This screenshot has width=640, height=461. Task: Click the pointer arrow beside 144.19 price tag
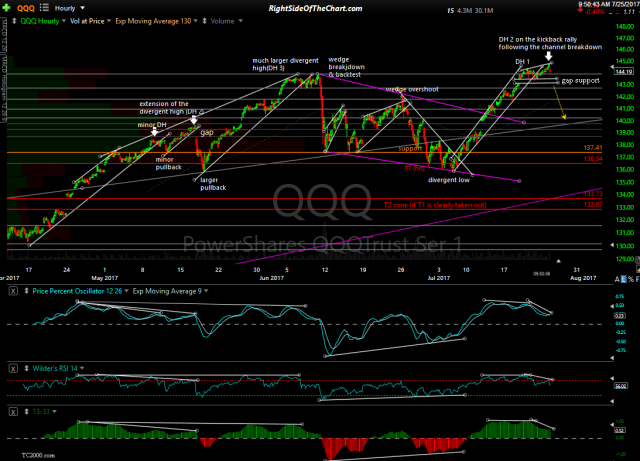(x=612, y=67)
